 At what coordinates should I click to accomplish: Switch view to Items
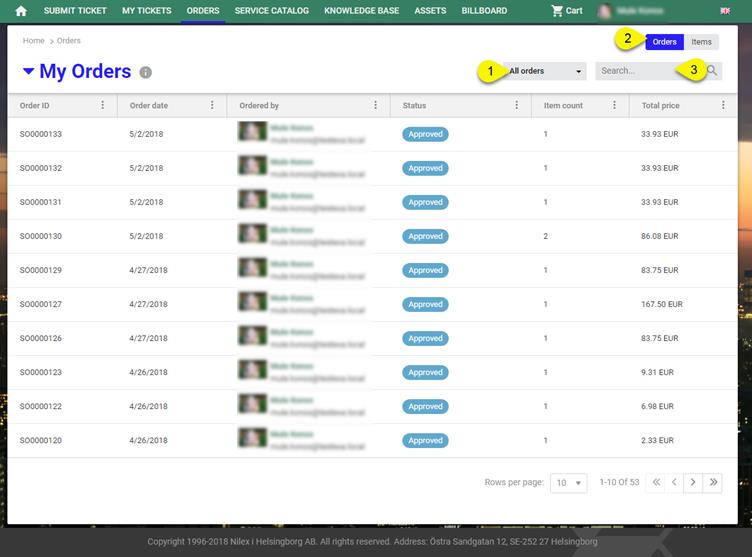click(701, 42)
